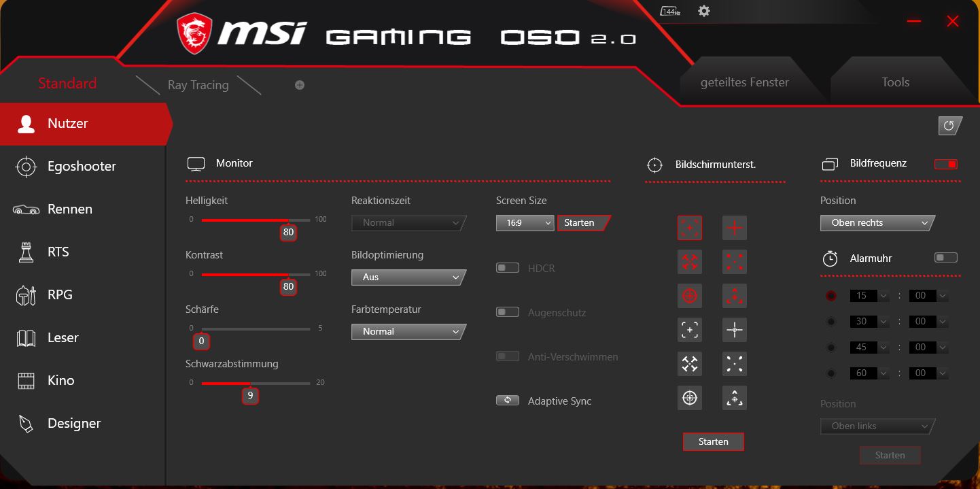Enable the Adaptive Sync toggle

[x=507, y=400]
